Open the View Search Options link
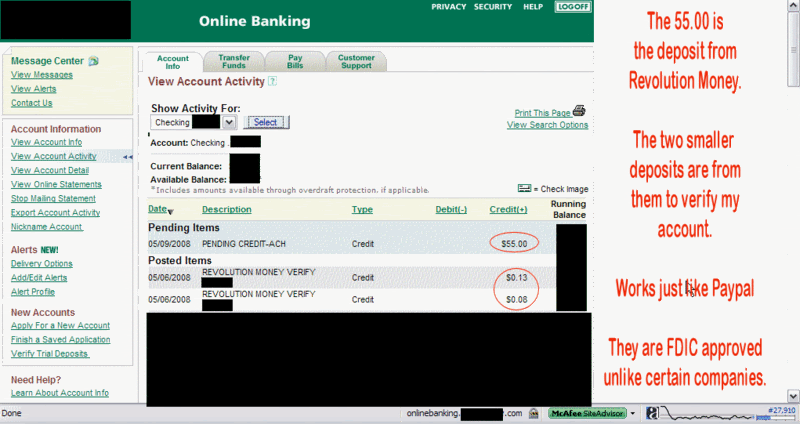This screenshot has height=424, width=800. point(547,125)
